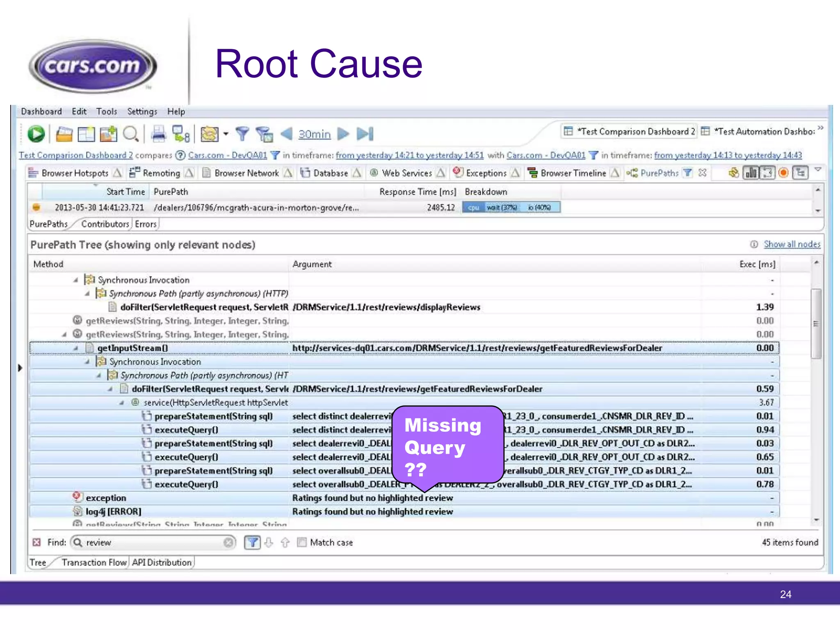Close the Find bar
Screen dimensions: 840x630
(37, 543)
